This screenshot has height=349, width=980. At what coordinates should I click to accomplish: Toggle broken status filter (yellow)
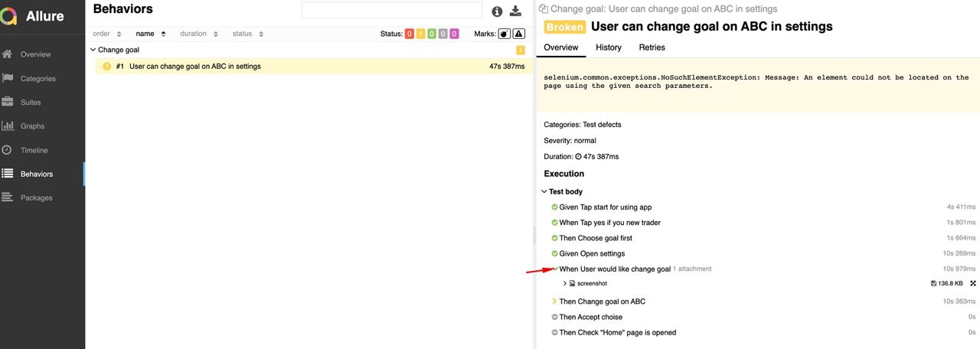pos(420,34)
